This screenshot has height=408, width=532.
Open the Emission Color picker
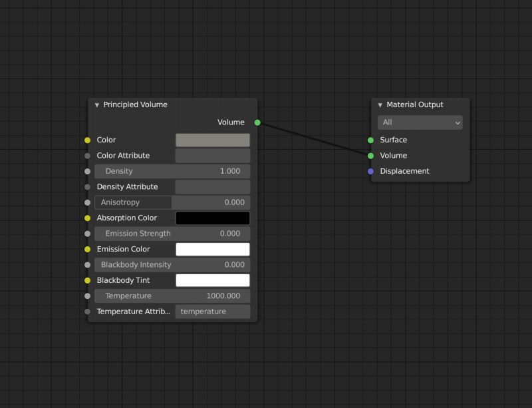pyautogui.click(x=212, y=249)
